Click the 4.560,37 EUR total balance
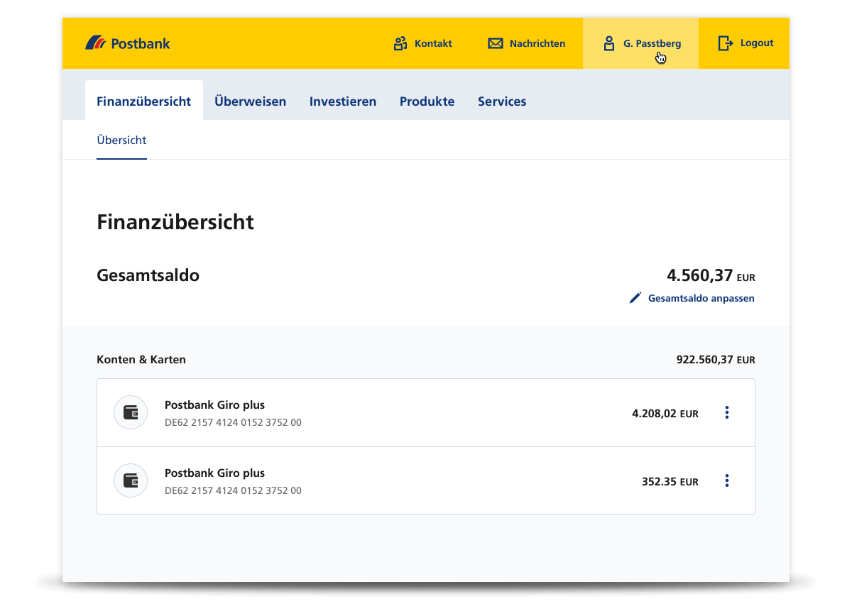The height and width of the screenshot is (616, 852). [711, 275]
